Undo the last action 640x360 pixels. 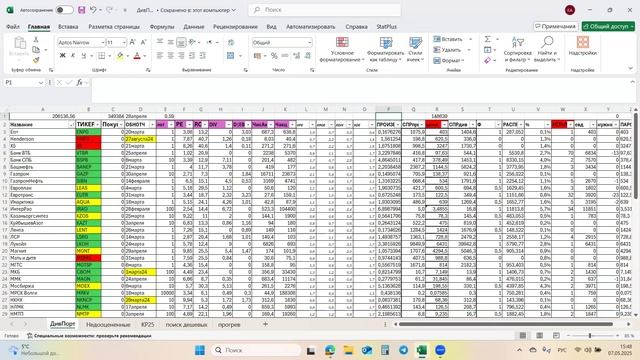point(93,10)
